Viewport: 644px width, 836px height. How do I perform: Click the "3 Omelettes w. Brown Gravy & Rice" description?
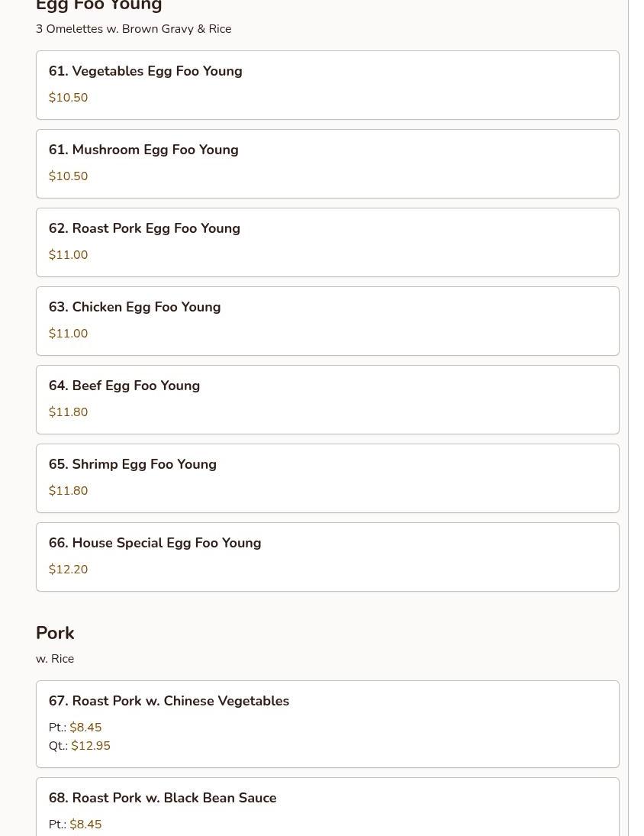click(x=134, y=29)
